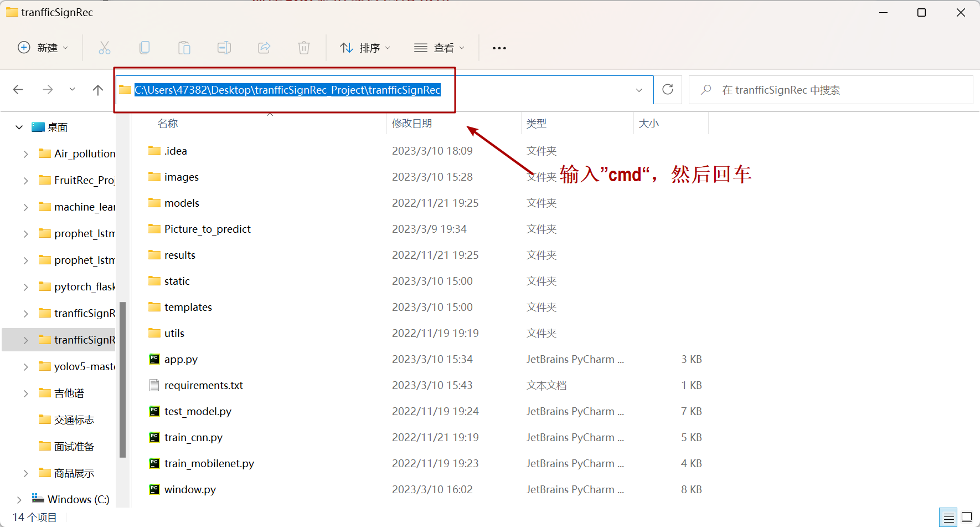Select the app.py PyCharm file icon
Viewport: 980px width, 527px height.
coord(154,359)
